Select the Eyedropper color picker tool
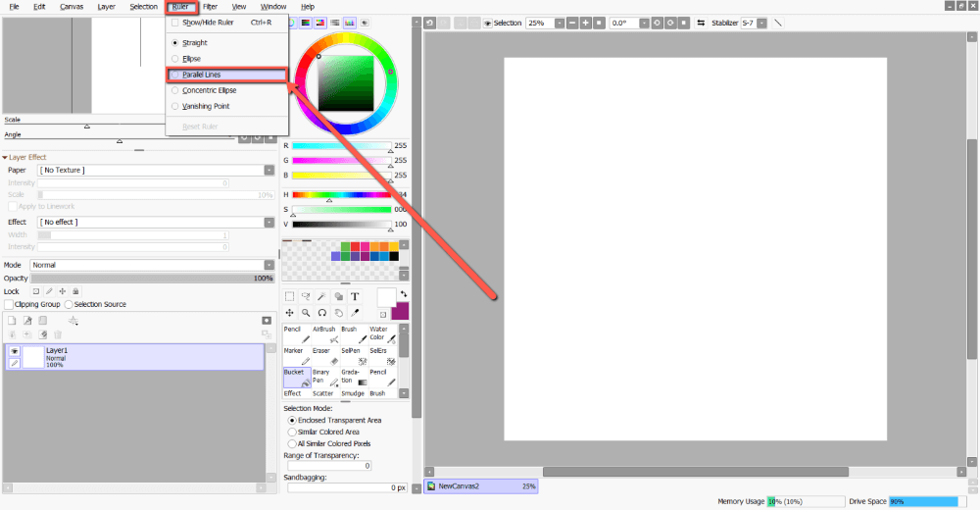This screenshot has height=510, width=980. pyautogui.click(x=355, y=312)
